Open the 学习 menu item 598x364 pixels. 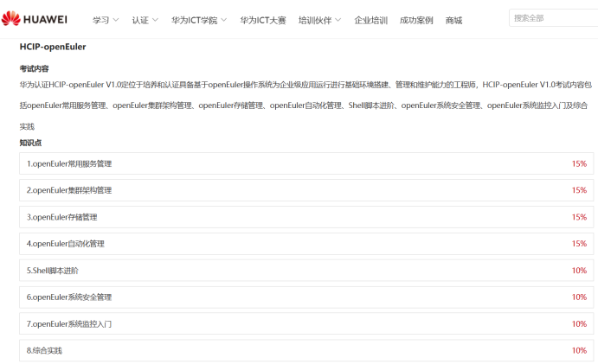[100, 20]
